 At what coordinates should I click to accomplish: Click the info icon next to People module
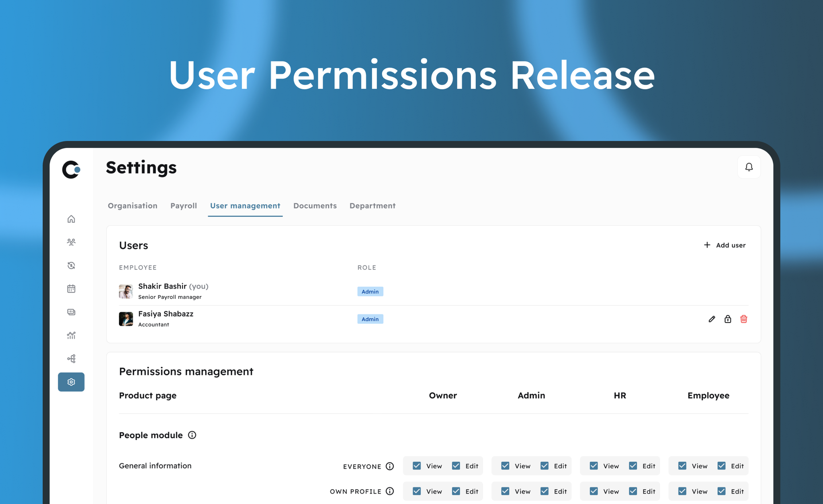coord(192,435)
